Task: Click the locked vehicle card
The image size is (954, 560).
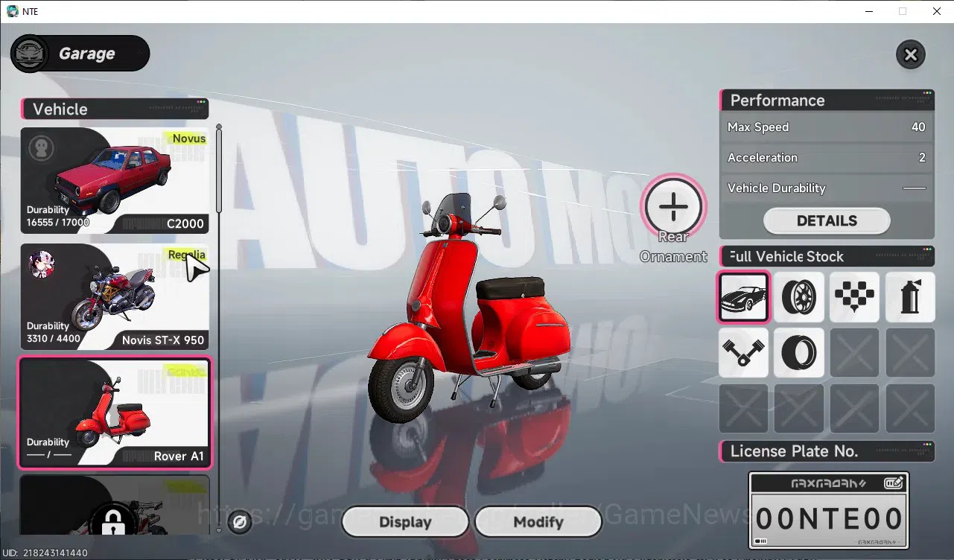Action: (x=115, y=505)
